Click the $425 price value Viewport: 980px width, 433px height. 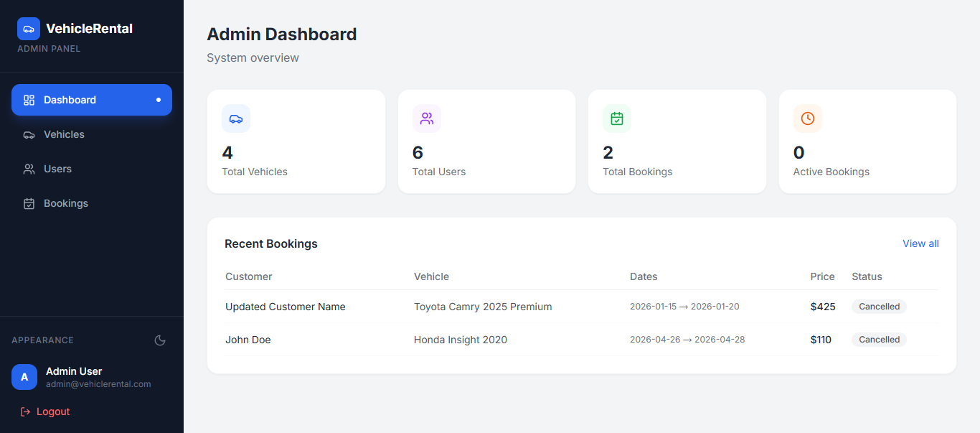(823, 307)
